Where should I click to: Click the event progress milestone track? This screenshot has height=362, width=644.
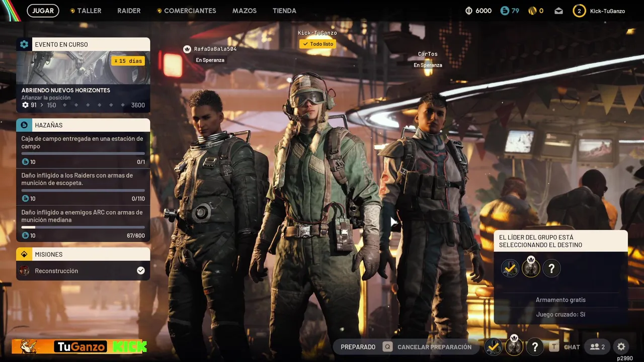tap(93, 105)
